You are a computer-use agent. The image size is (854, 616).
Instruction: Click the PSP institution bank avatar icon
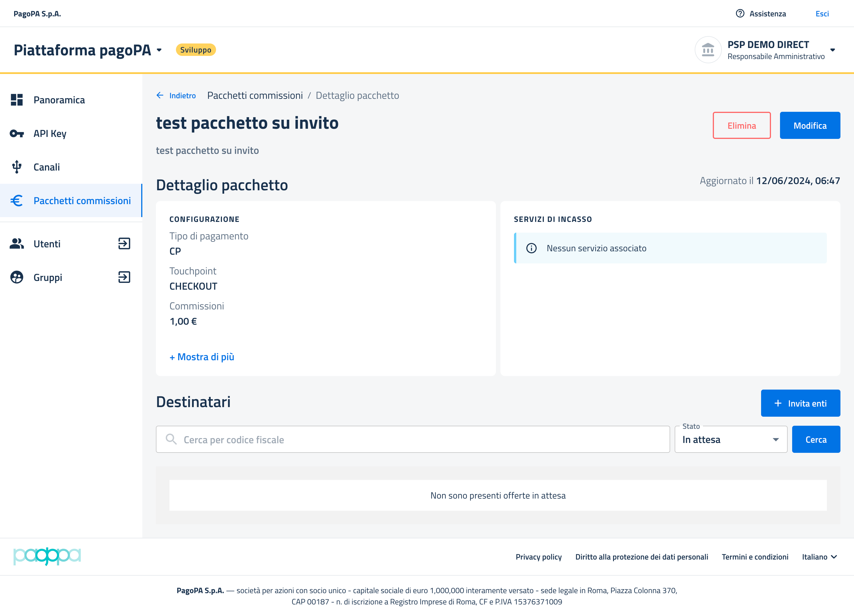707,50
